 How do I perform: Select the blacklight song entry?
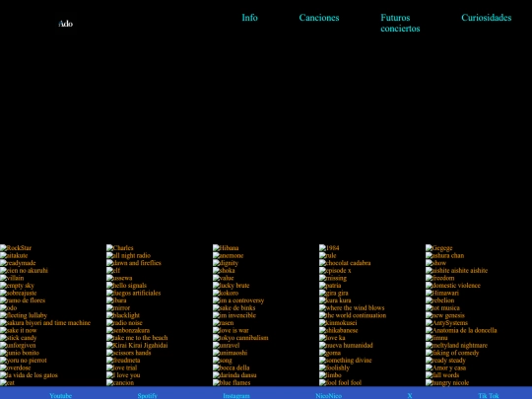point(123,315)
